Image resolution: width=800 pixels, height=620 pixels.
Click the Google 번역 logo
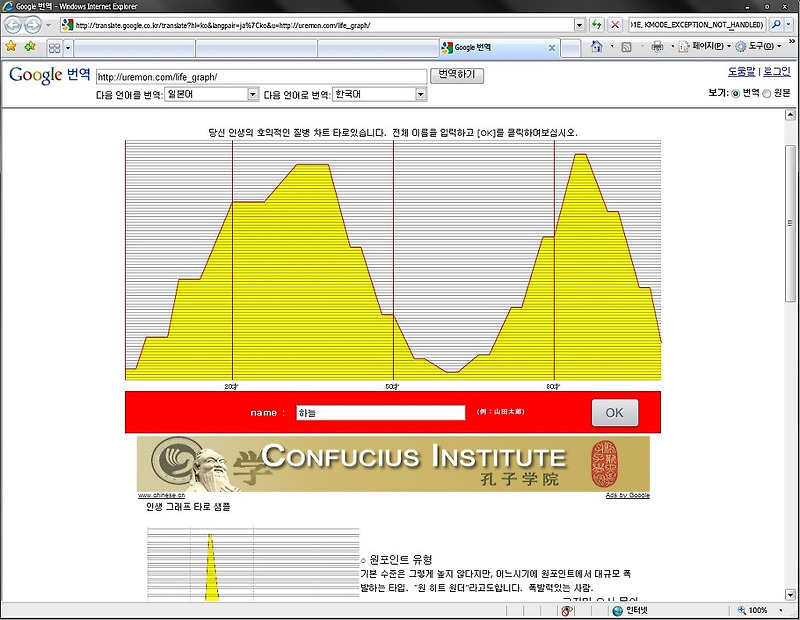pyautogui.click(x=49, y=75)
